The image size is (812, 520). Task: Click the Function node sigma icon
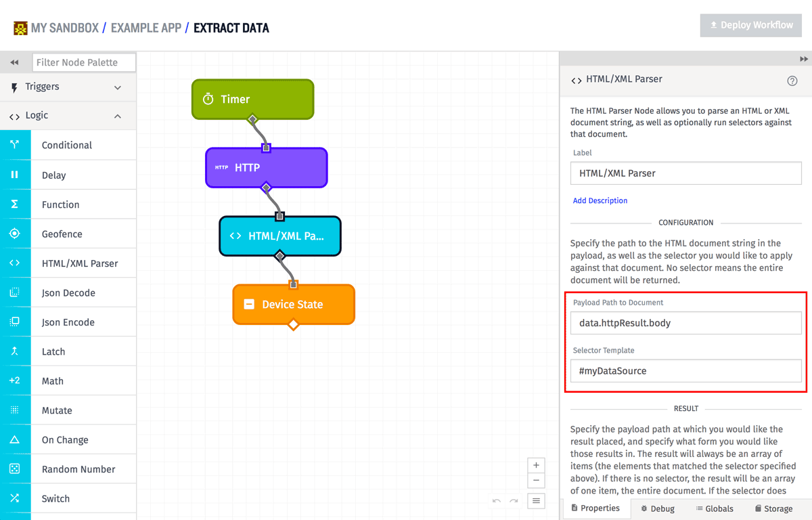point(15,204)
